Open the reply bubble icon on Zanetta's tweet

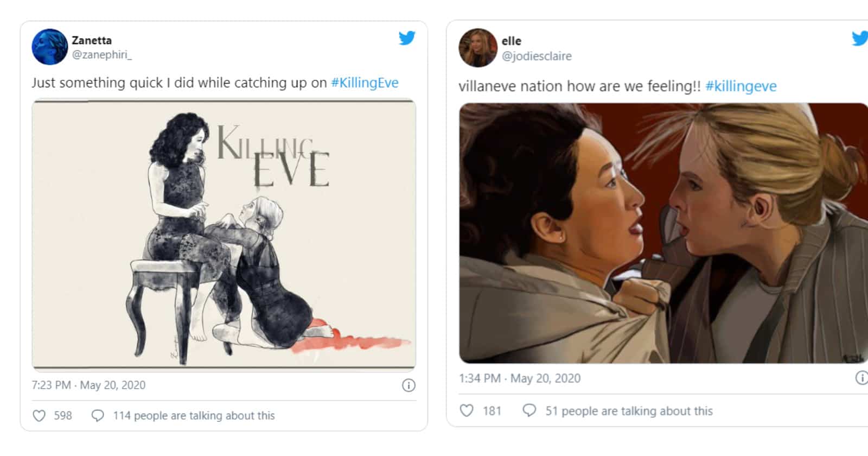pyautogui.click(x=98, y=416)
